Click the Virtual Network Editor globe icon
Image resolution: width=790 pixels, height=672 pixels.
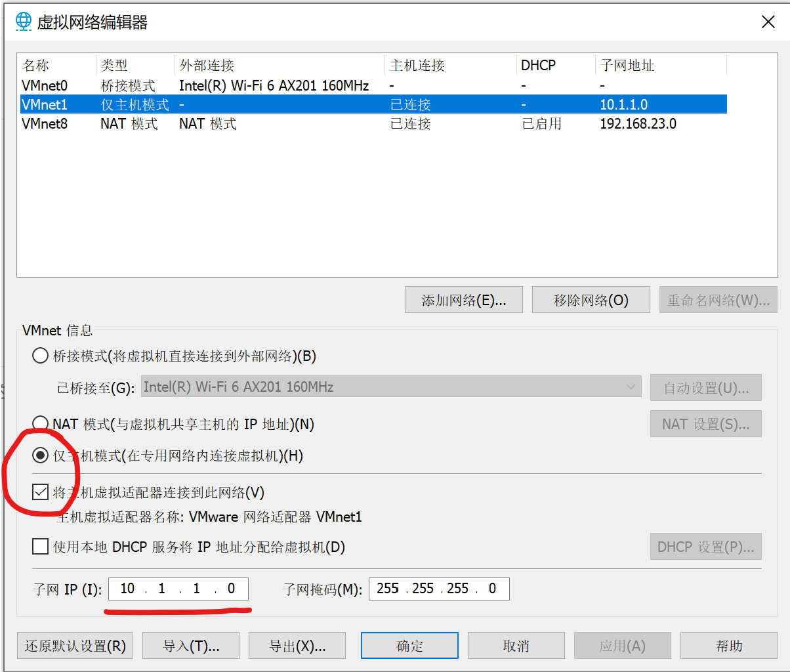pyautogui.click(x=24, y=22)
